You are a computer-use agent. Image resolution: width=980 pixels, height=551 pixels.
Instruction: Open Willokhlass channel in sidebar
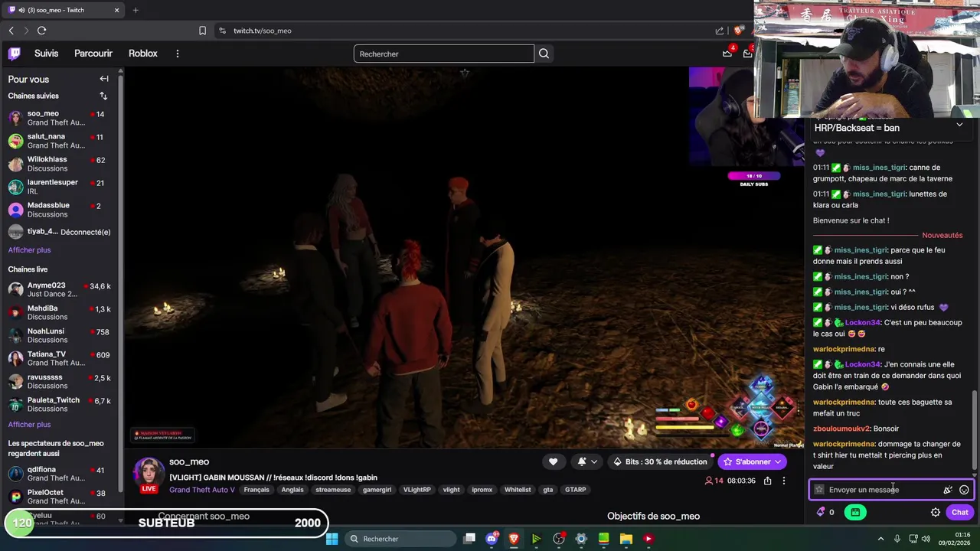pyautogui.click(x=60, y=164)
